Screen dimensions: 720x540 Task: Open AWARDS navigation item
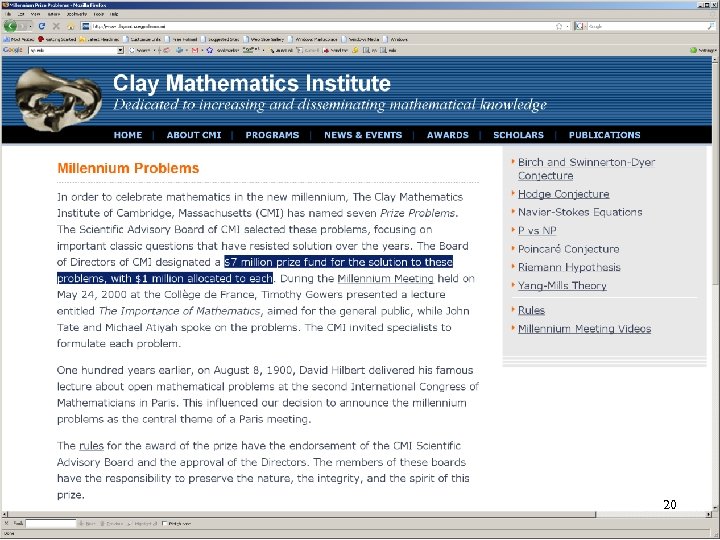[x=448, y=135]
